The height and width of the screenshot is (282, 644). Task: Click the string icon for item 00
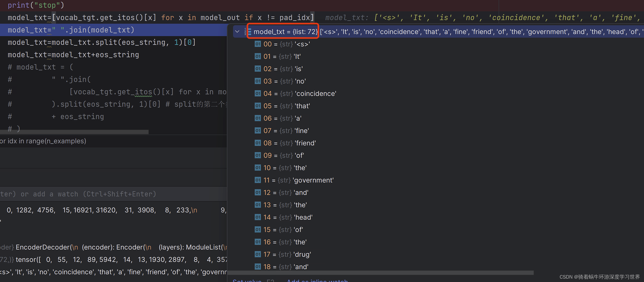click(258, 44)
